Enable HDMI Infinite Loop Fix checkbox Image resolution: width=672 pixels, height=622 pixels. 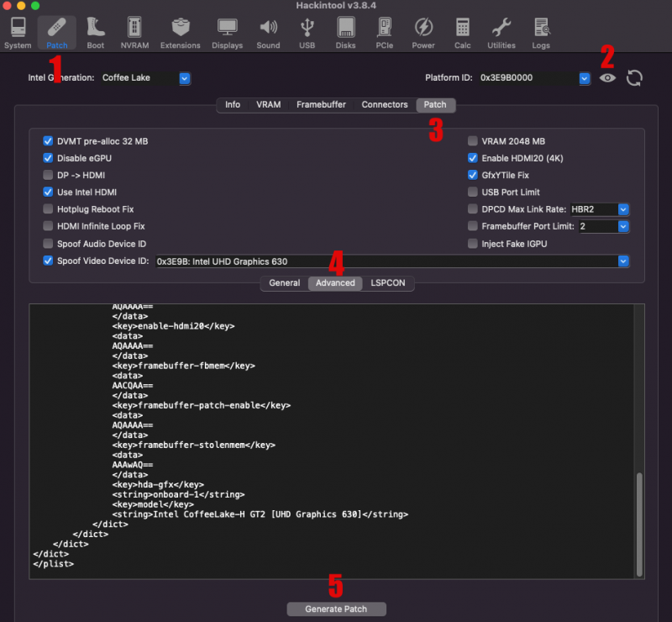click(x=48, y=226)
